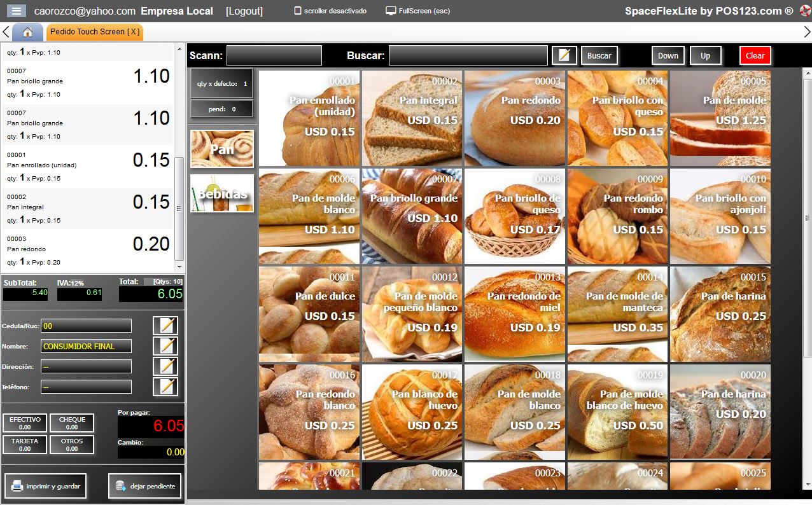Add product 00013 Pan redondo de miel
Screen dimensions: 812x505
[x=515, y=314]
